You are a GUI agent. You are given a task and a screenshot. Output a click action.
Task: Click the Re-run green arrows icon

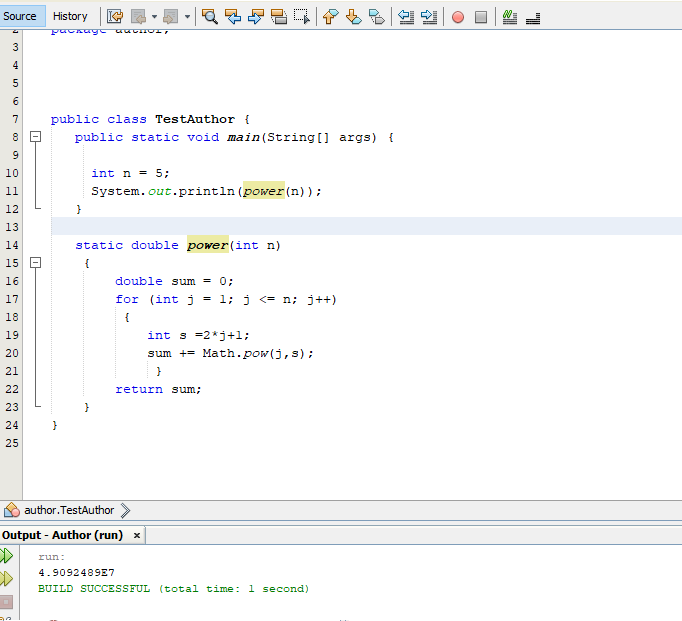[7, 556]
